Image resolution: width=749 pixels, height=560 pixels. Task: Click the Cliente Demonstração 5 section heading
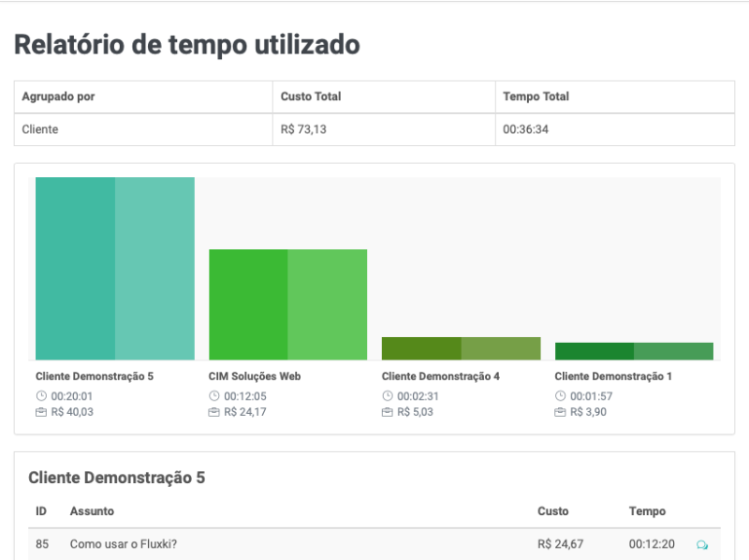coord(117,478)
